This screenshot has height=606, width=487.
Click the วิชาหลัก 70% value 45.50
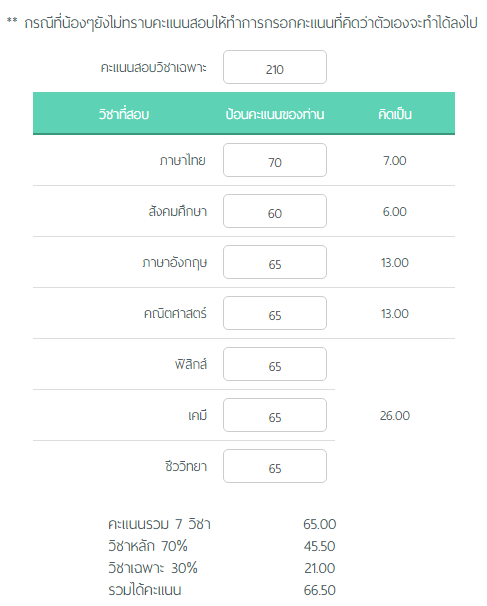click(x=320, y=546)
